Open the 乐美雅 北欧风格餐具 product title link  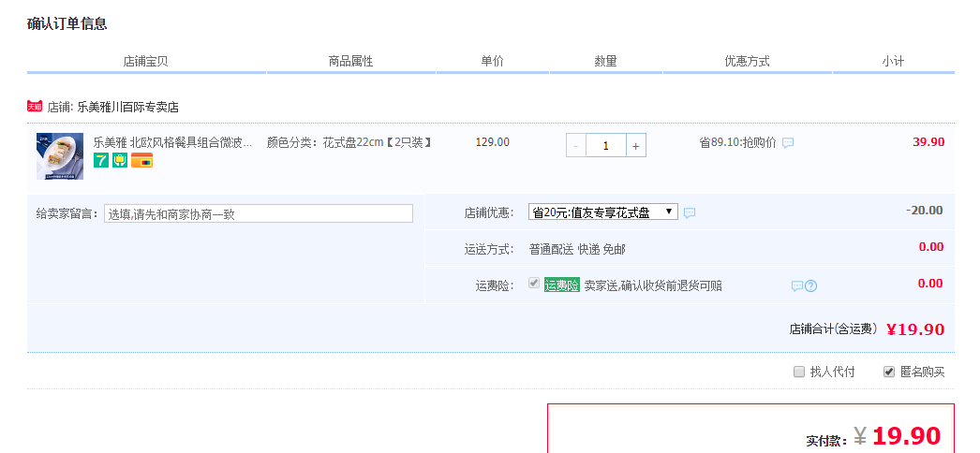pyautogui.click(x=172, y=142)
